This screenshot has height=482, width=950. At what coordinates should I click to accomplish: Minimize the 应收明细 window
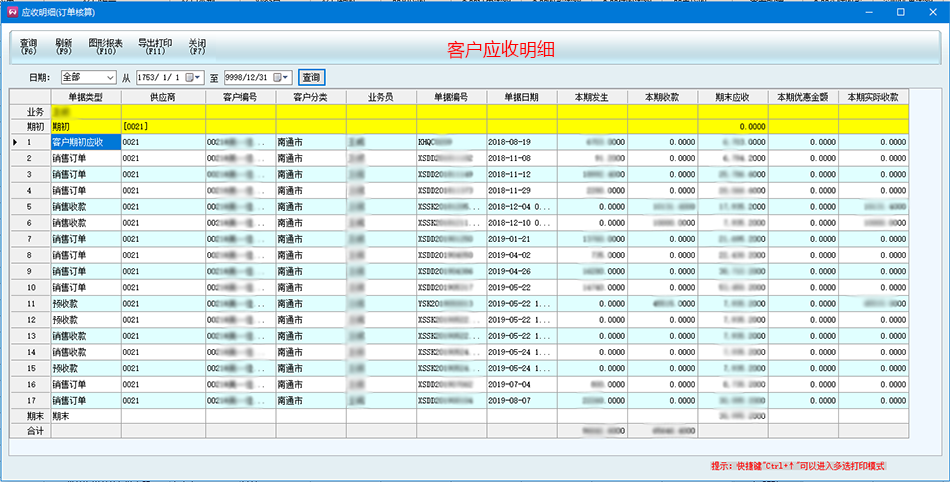[869, 12]
